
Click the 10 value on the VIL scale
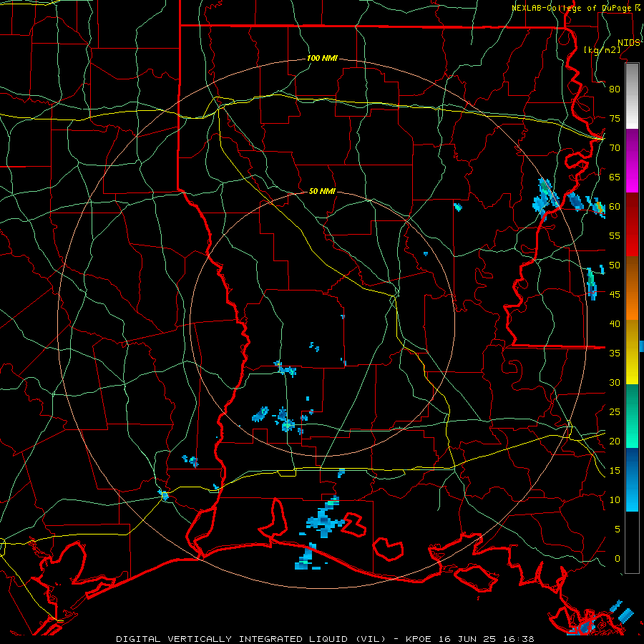click(615, 500)
